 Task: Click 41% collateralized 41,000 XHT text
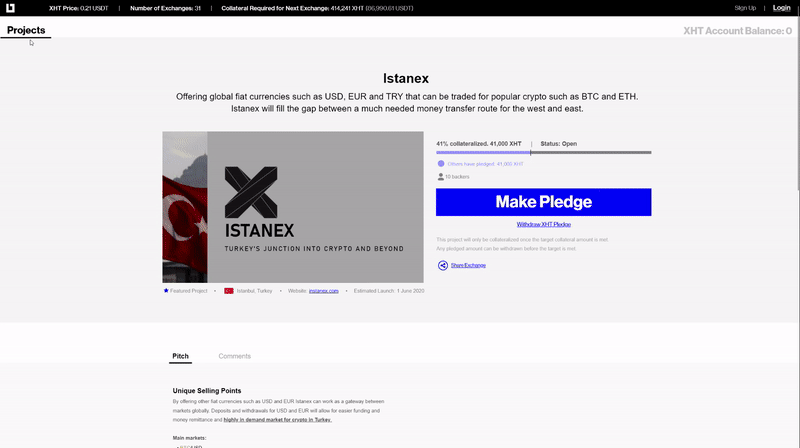tap(479, 144)
